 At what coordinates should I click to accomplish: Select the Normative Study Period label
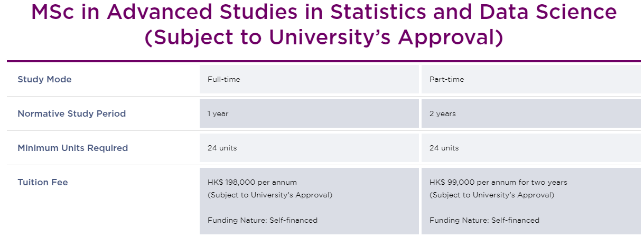tap(72, 113)
